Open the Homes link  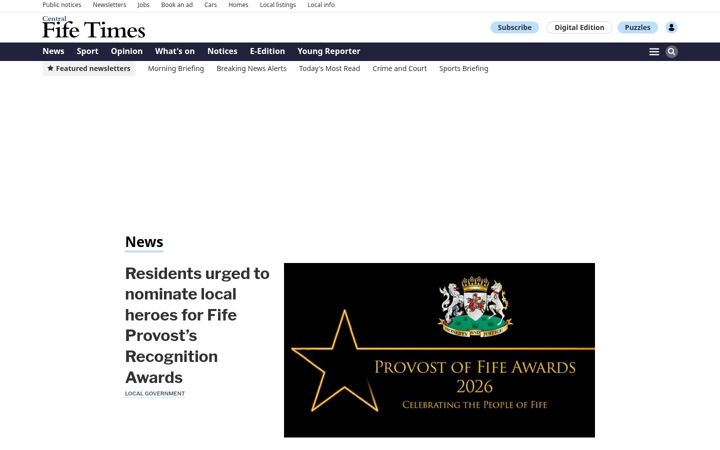[238, 5]
